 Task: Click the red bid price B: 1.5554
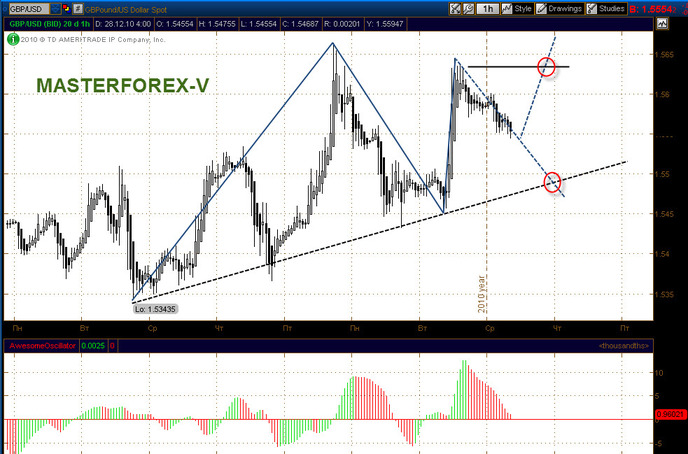[662, 9]
